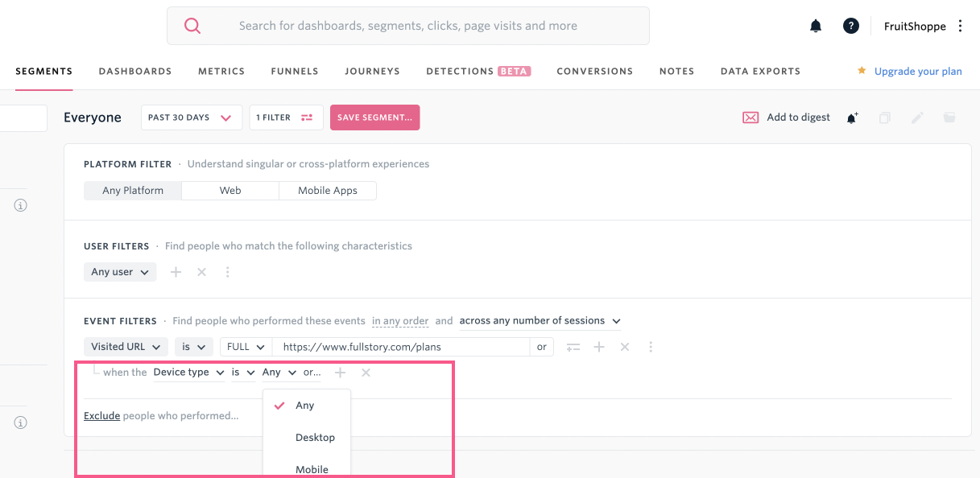980x478 pixels.
Task: Select the Mobile Apps platform option
Action: click(328, 191)
